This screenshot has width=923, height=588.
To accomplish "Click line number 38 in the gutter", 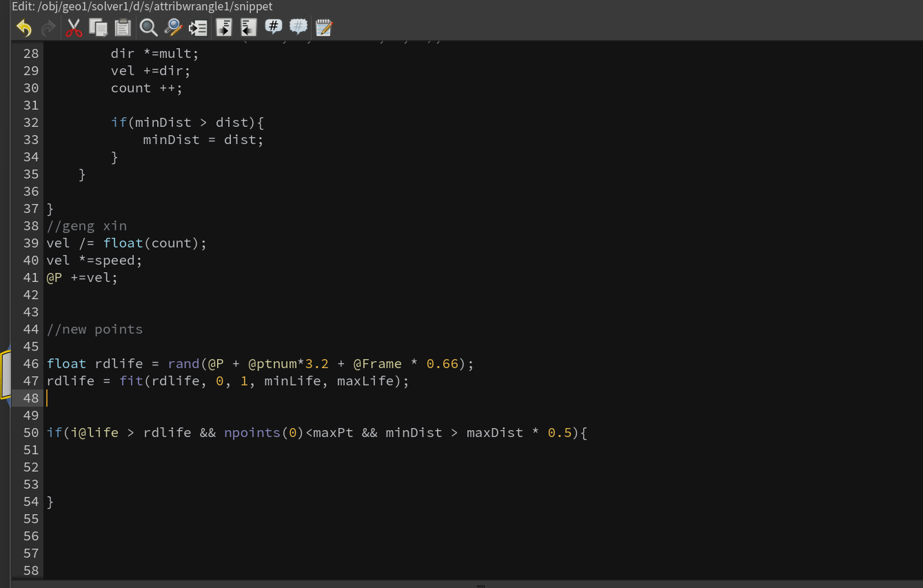I will [x=31, y=225].
